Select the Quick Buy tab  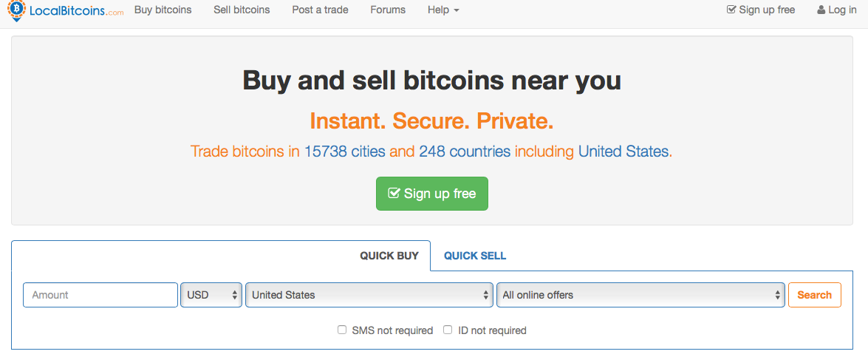click(389, 256)
